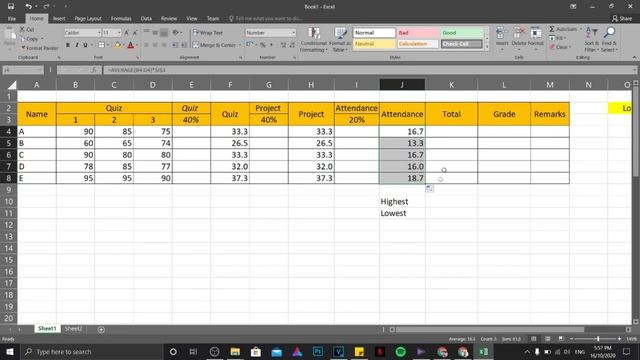Click Decrease Decimal icon
The width and height of the screenshot is (640, 360).
coord(292,45)
